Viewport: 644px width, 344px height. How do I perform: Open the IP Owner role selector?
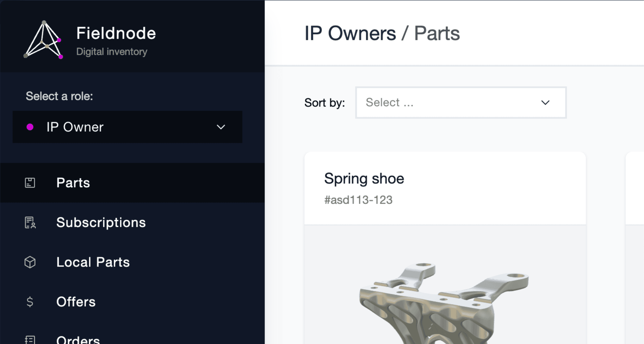[x=127, y=127]
